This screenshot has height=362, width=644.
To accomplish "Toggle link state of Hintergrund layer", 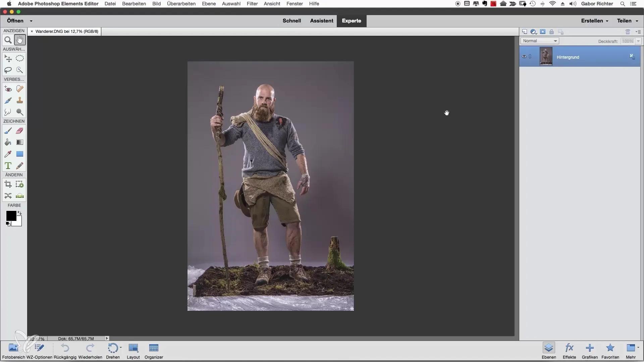I will [530, 57].
